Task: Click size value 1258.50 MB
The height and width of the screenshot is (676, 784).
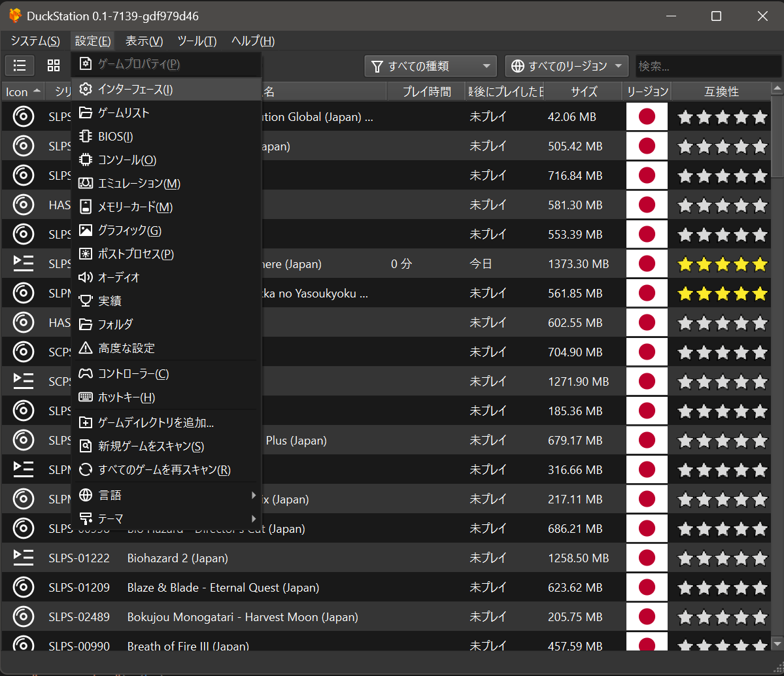Action: (579, 558)
